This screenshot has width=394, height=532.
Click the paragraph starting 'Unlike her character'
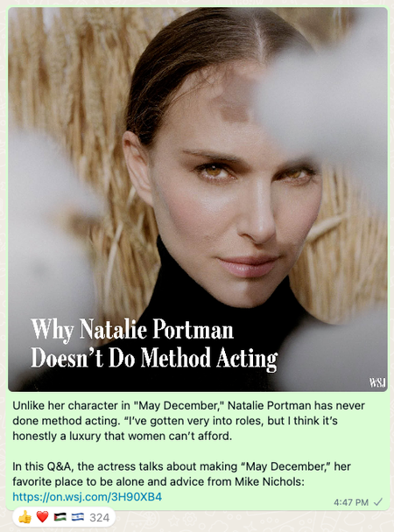189,421
